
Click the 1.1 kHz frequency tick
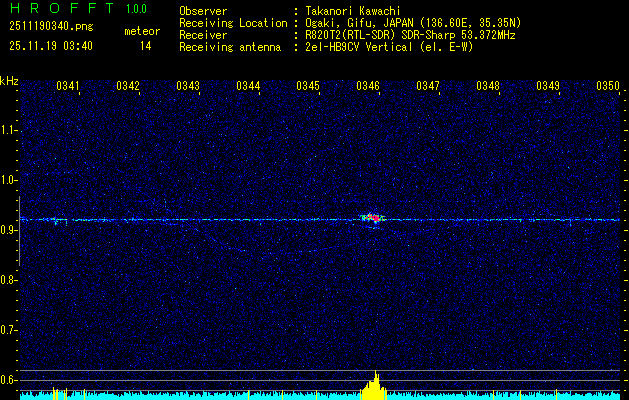(9, 129)
